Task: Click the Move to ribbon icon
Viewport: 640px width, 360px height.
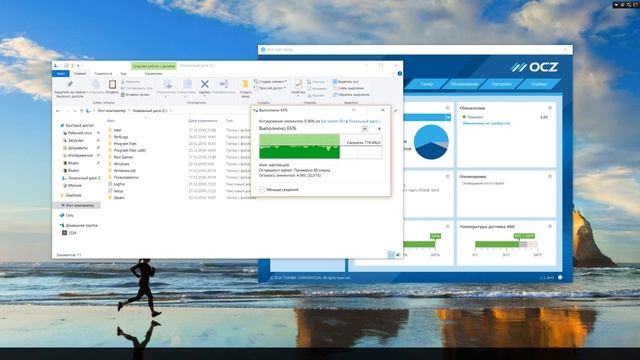Action: tap(167, 84)
